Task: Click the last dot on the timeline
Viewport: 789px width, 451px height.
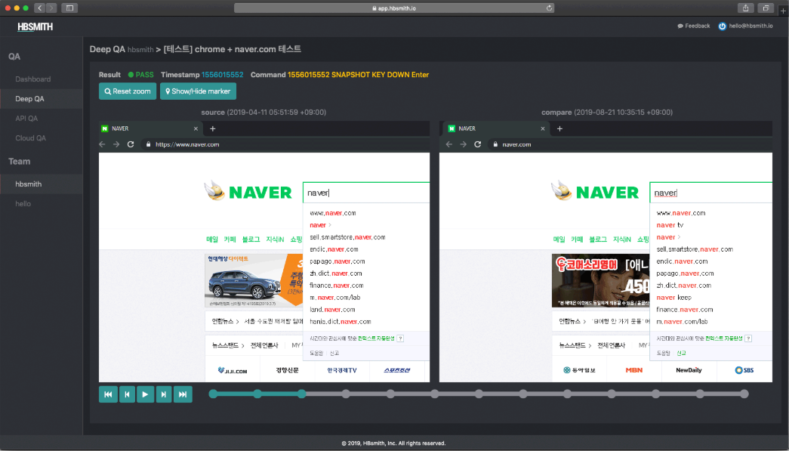Action: pyautogui.click(x=744, y=394)
